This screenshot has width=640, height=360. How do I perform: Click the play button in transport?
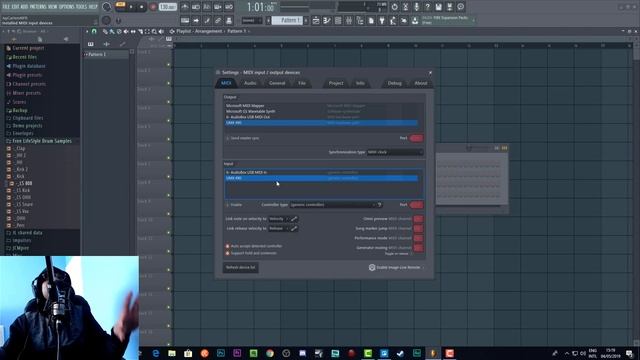[x=131, y=7]
